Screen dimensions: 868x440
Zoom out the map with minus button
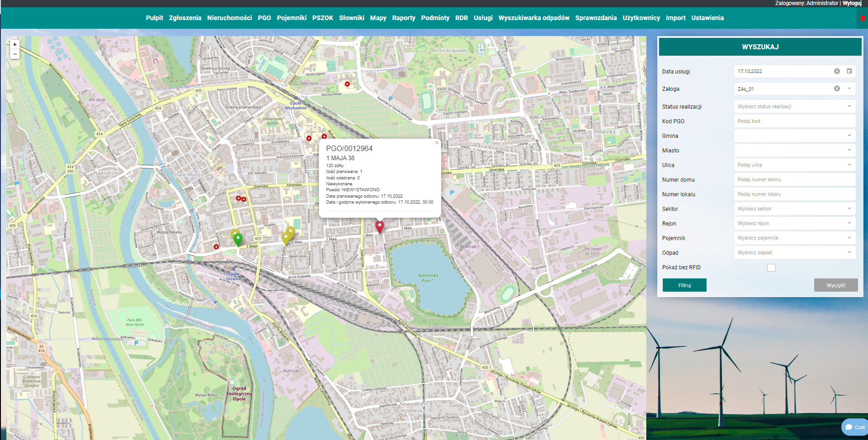(x=15, y=54)
